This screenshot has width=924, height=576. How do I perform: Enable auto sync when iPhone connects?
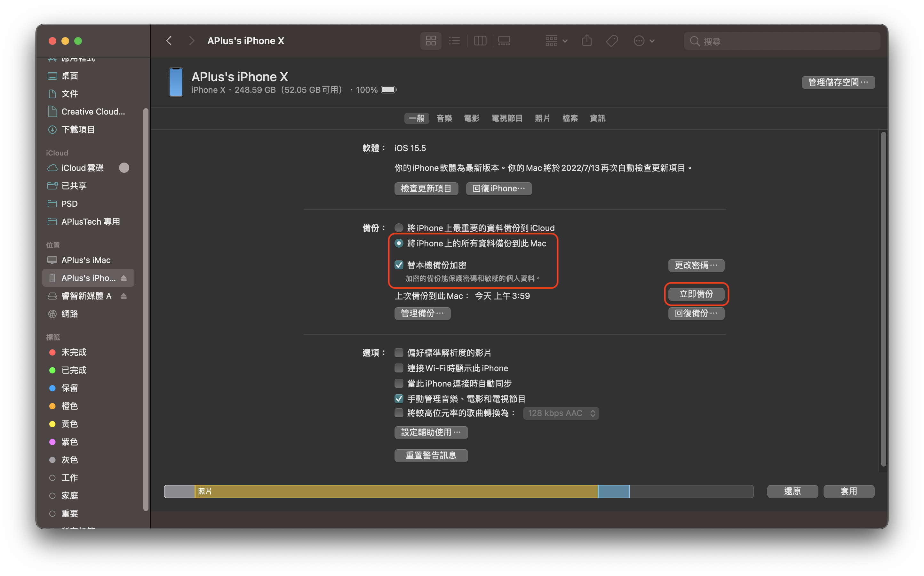coord(399,383)
